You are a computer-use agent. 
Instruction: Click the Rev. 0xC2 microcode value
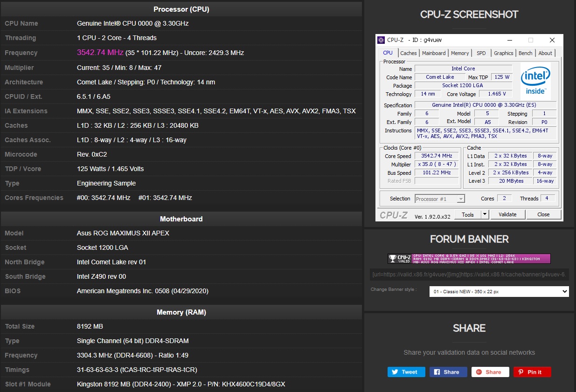click(92, 154)
